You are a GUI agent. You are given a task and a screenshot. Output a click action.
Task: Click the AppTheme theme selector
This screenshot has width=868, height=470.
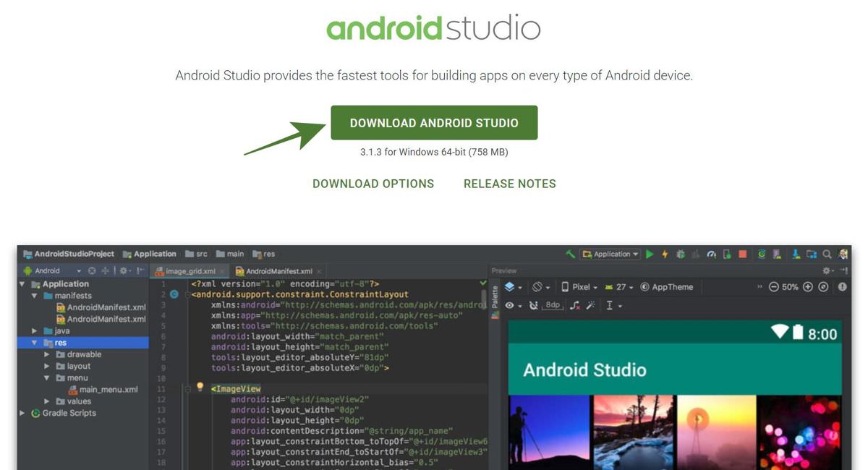(667, 287)
